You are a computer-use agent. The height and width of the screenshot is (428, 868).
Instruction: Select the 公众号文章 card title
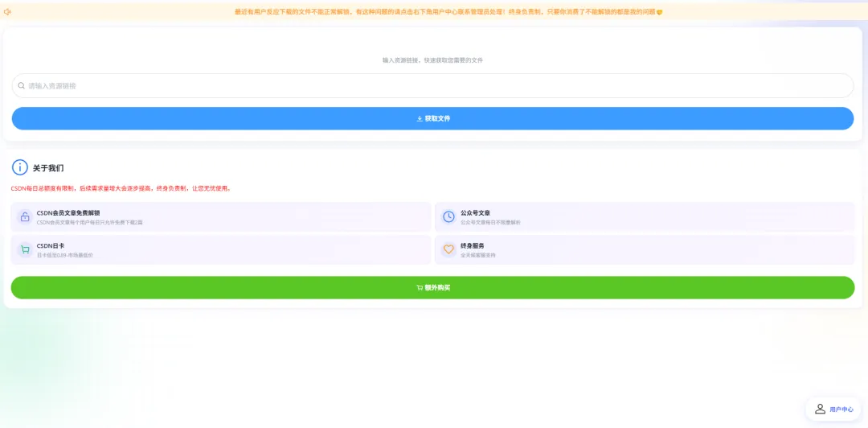coord(475,213)
